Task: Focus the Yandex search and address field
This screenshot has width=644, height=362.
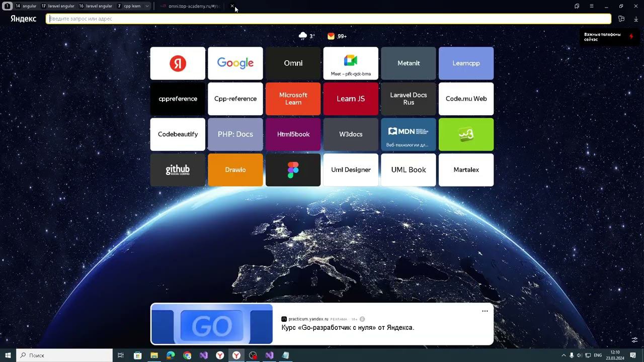Action: [329, 19]
